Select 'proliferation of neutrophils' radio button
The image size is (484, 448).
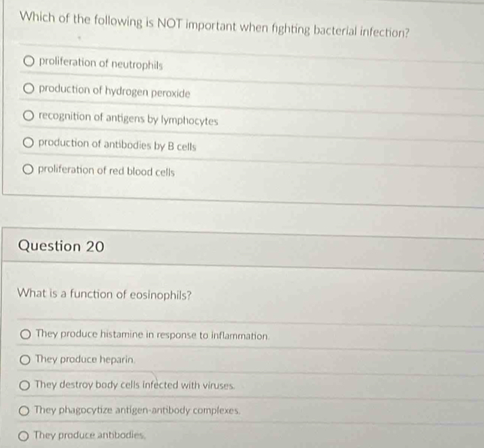pyautogui.click(x=29, y=61)
